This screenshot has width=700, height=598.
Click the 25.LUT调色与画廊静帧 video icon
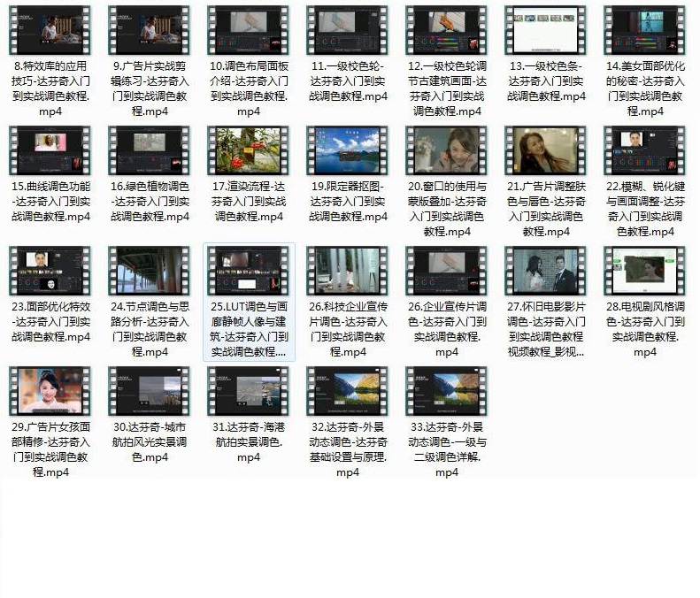pyautogui.click(x=248, y=271)
